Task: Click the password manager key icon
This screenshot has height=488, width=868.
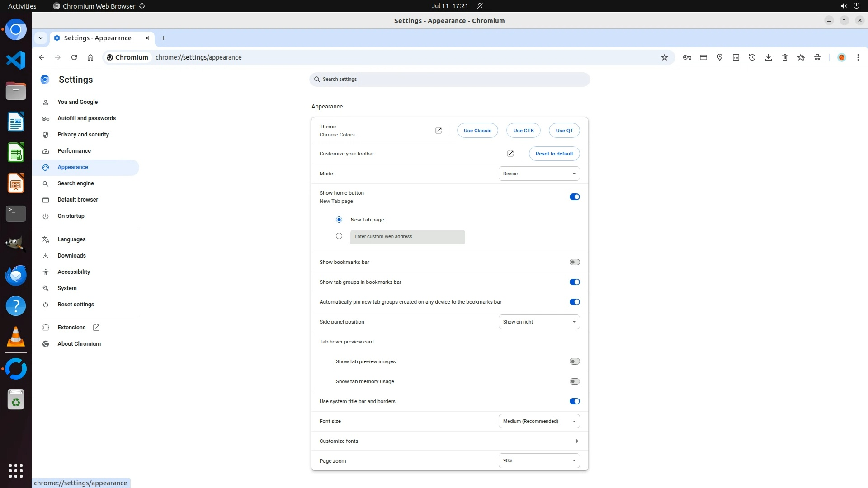Action: [687, 57]
